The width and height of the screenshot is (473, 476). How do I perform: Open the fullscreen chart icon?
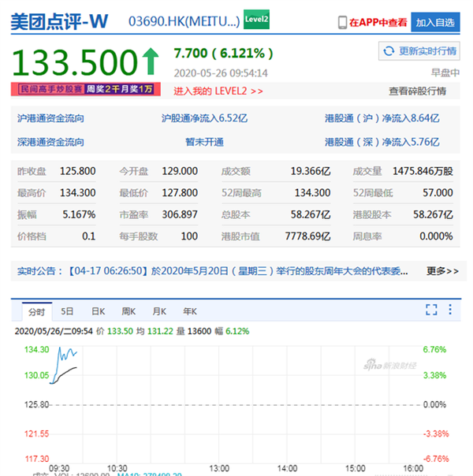(x=431, y=310)
